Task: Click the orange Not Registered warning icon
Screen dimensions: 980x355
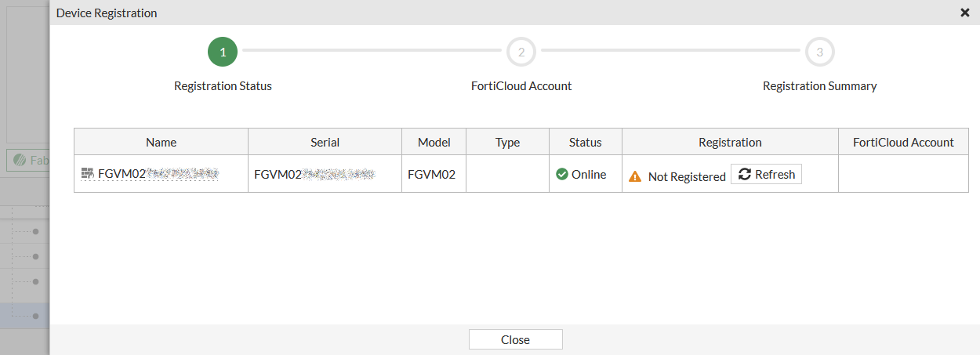Action: click(x=636, y=177)
